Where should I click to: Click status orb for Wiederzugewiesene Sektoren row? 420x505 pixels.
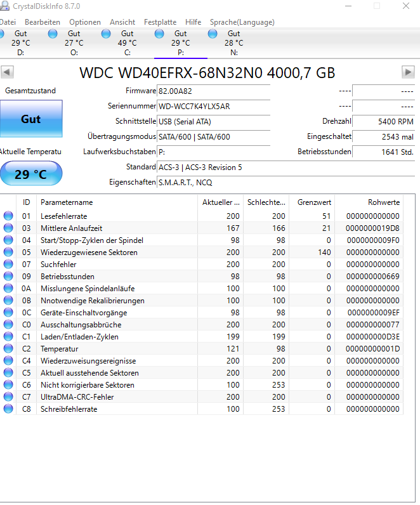(8, 252)
